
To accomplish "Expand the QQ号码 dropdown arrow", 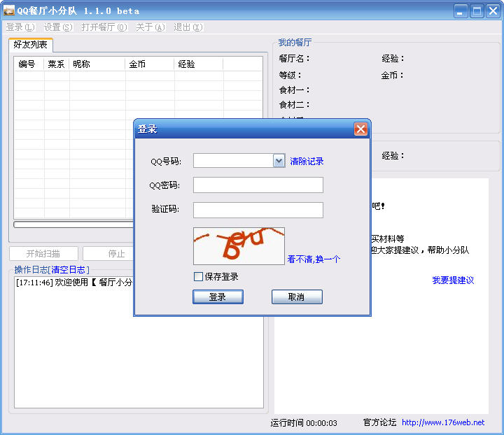I will 279,161.
